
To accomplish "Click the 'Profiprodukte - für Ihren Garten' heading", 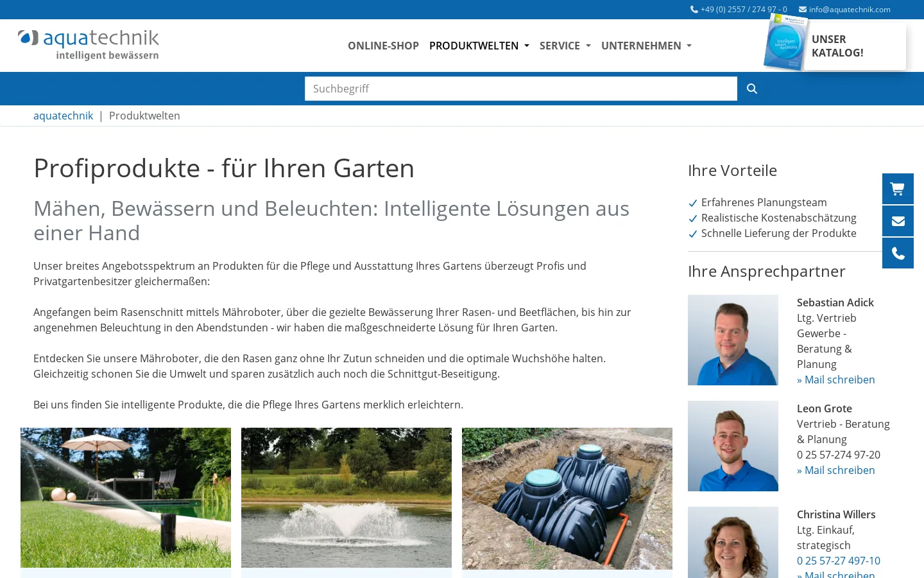I will [224, 168].
